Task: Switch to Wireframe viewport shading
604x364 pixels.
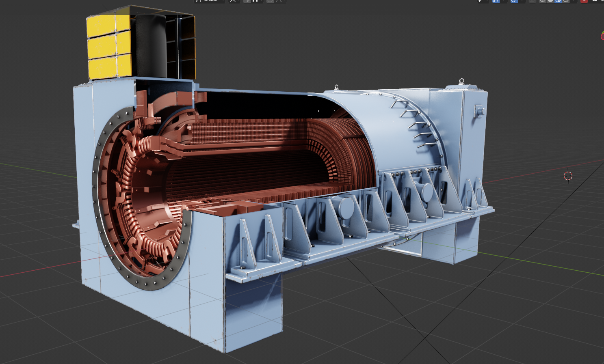Action: tap(543, 1)
